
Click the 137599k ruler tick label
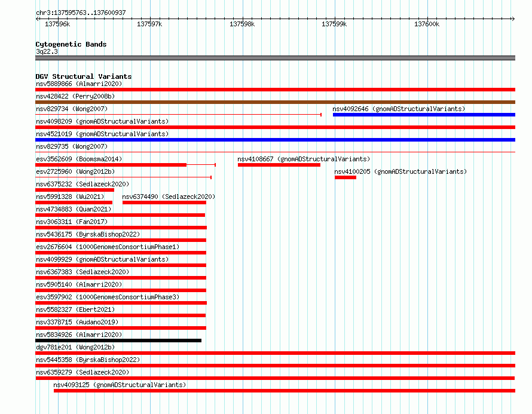point(334,24)
